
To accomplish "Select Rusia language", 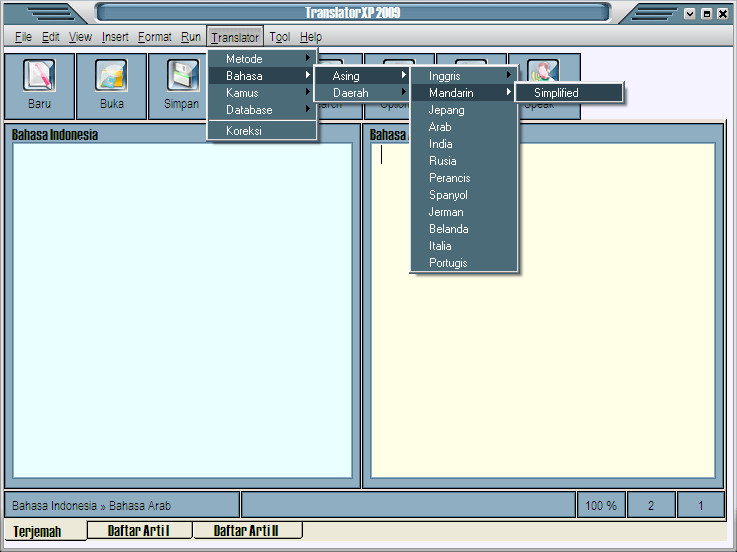I will [x=464, y=161].
